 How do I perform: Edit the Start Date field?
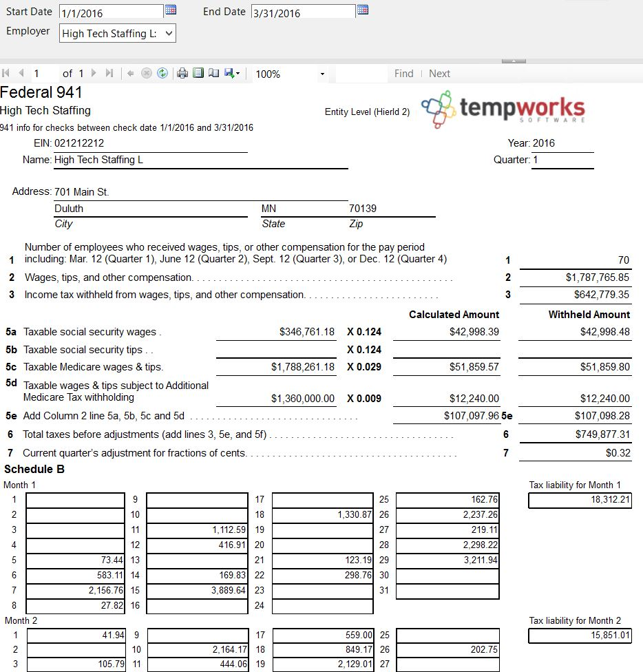[x=111, y=13]
